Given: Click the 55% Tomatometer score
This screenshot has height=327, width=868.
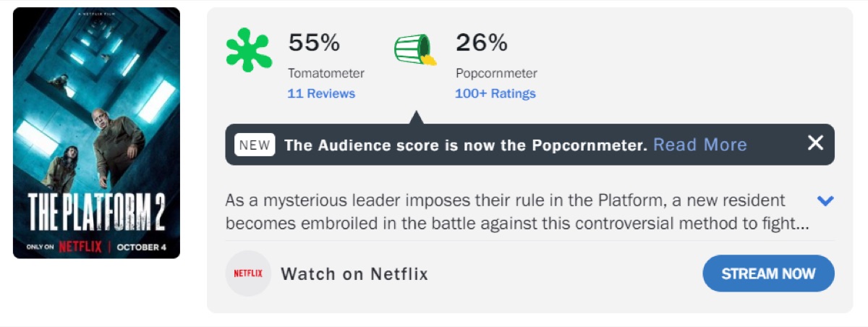Looking at the screenshot, I should click(x=314, y=43).
